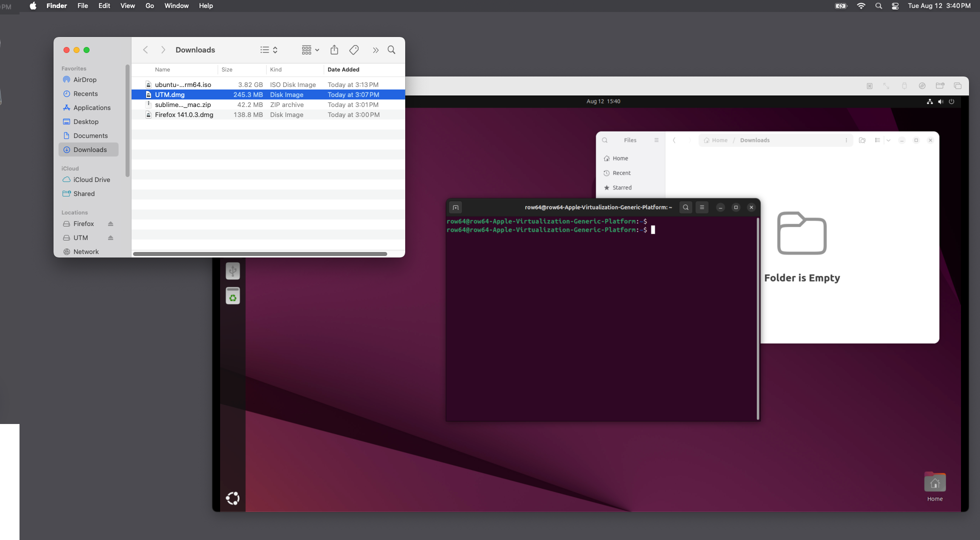Select the ubuntu ISO file row
980x540 pixels.
click(268, 84)
